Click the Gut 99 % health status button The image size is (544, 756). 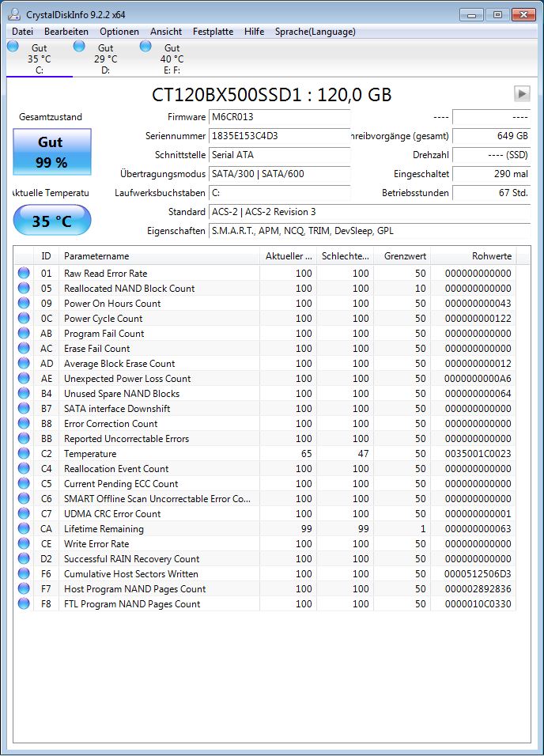pyautogui.click(x=52, y=152)
